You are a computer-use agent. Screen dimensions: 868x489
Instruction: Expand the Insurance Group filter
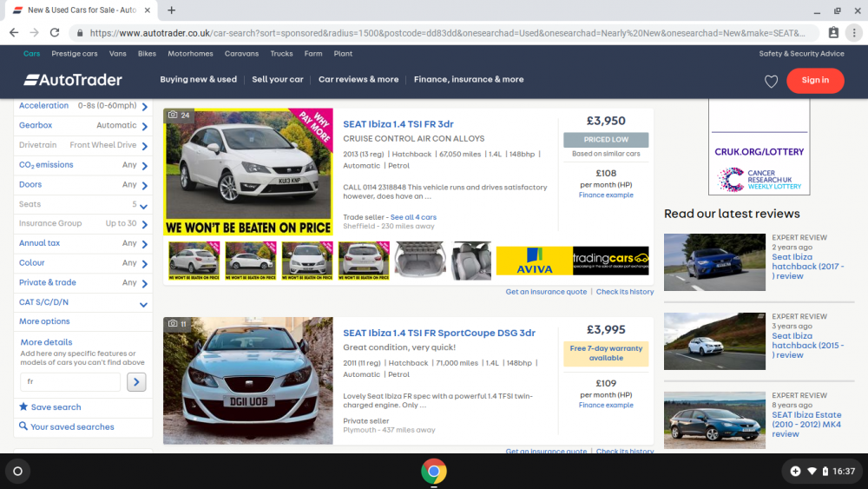(x=83, y=224)
